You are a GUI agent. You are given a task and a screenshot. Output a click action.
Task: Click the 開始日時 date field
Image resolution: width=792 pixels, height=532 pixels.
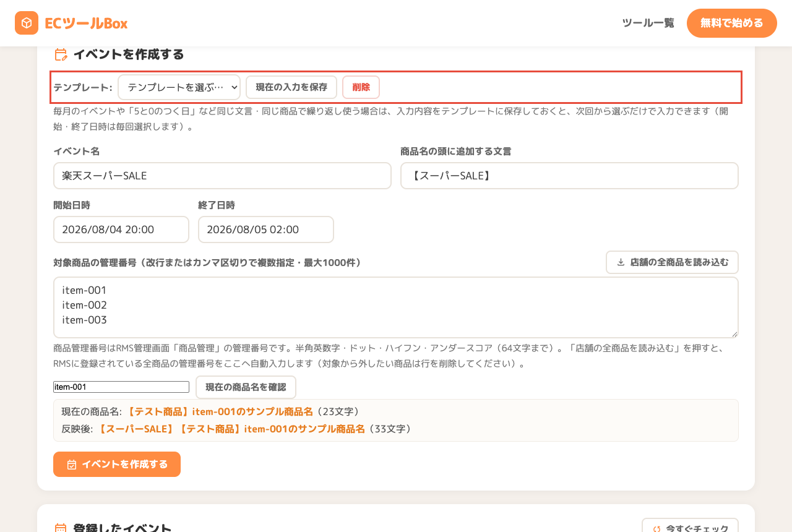point(121,230)
